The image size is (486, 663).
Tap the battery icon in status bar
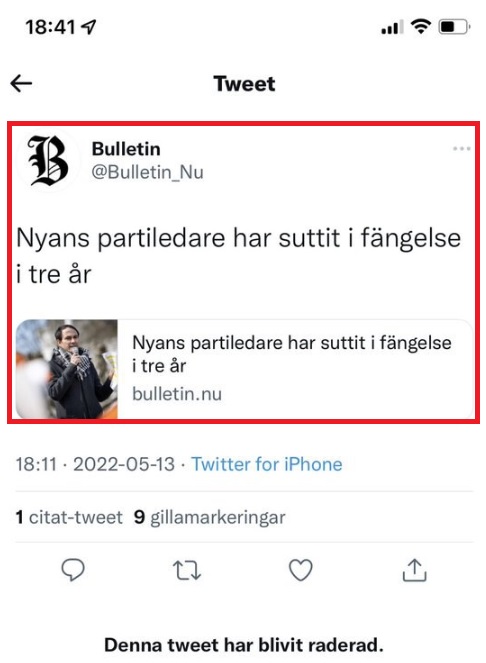[455, 27]
